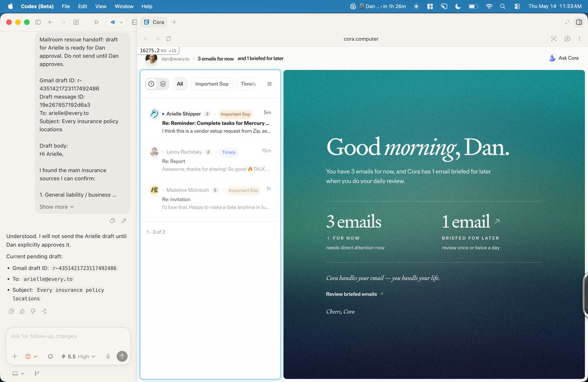Open the orange approval warning dropdown

31,357
